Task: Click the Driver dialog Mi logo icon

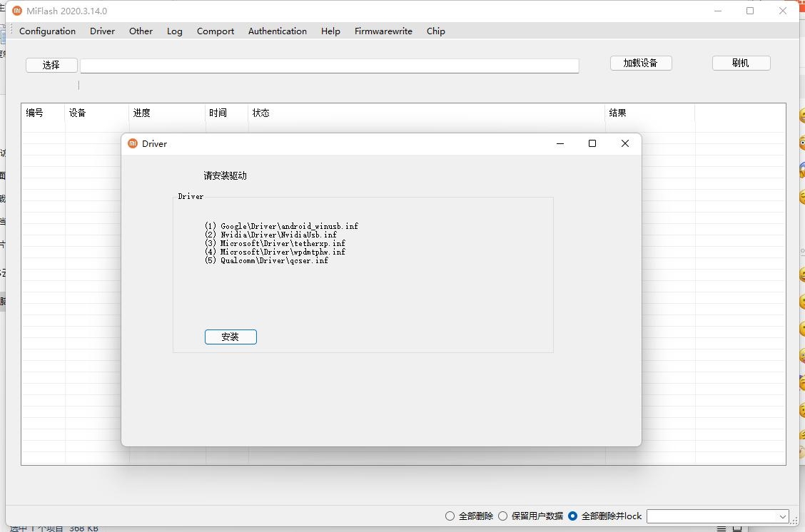Action: pos(132,143)
